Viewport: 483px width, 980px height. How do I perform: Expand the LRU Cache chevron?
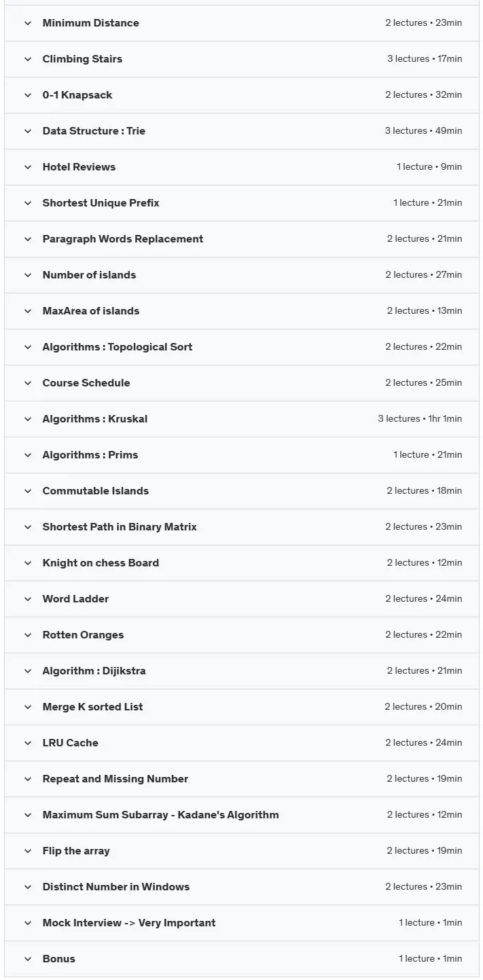pos(28,743)
